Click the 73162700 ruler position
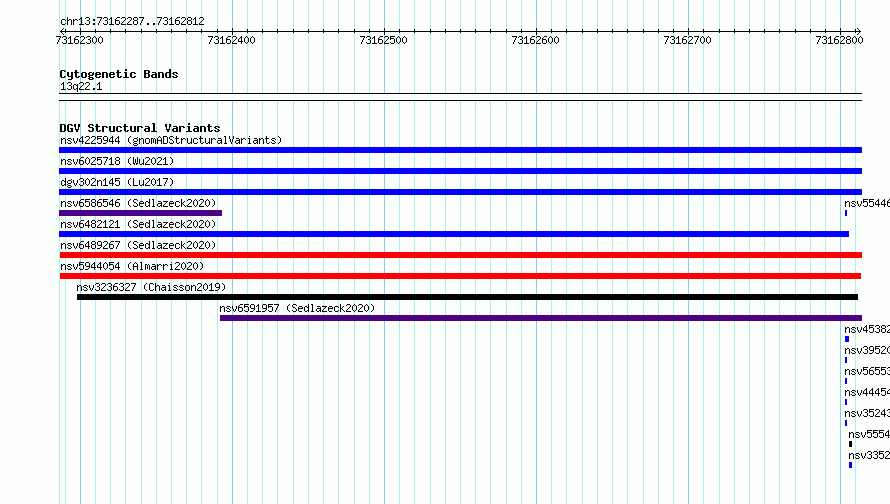The width and height of the screenshot is (890, 504). (x=687, y=40)
